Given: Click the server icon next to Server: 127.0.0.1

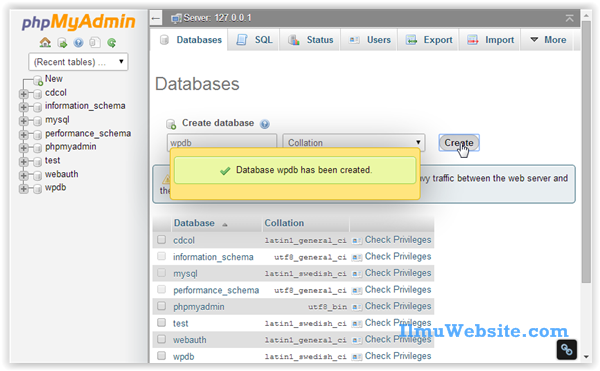Looking at the screenshot, I should pyautogui.click(x=176, y=18).
